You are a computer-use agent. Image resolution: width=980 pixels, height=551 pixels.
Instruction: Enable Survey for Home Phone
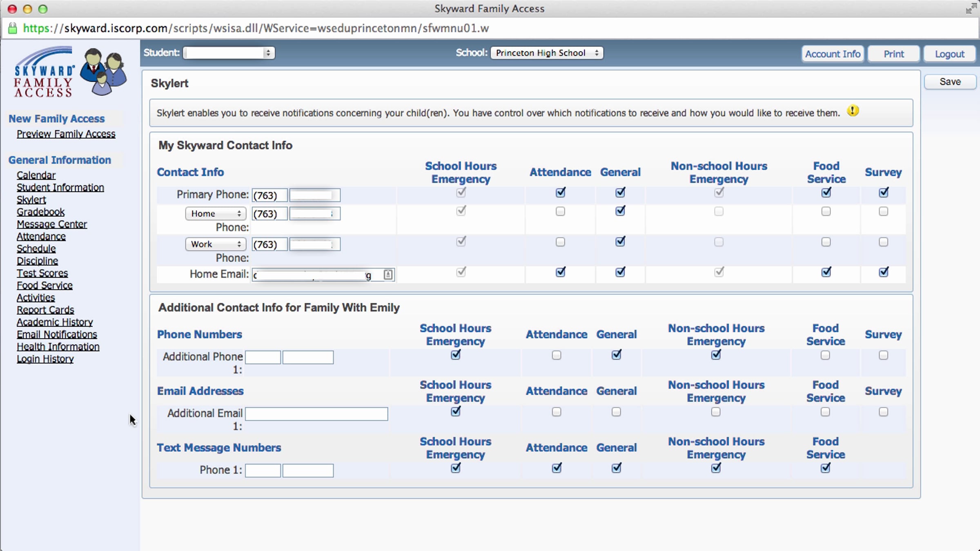click(x=883, y=211)
